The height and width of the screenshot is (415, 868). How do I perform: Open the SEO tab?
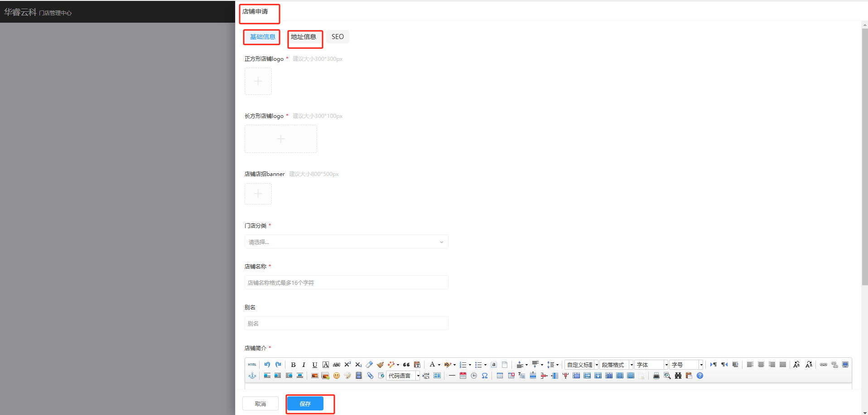[338, 37]
